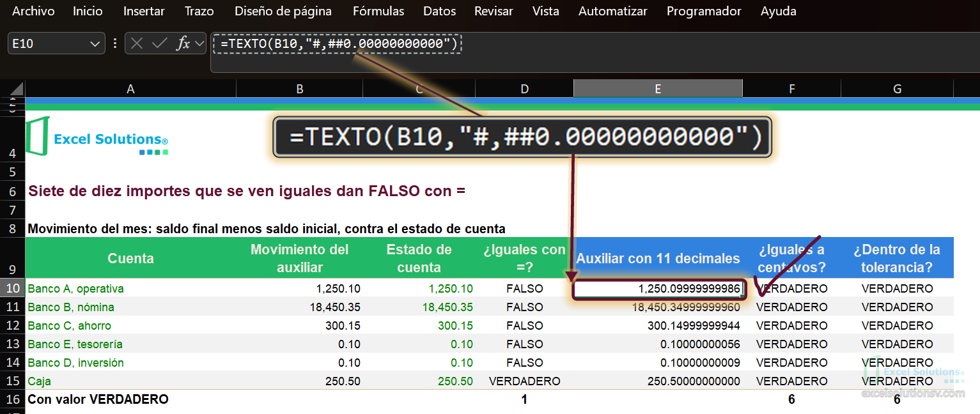
Task: Click 'Estado de cuenta' header cell
Action: point(419,258)
